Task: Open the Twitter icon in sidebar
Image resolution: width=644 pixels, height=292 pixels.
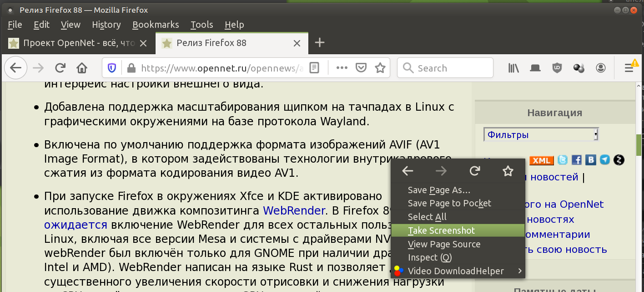Action: pos(563,160)
